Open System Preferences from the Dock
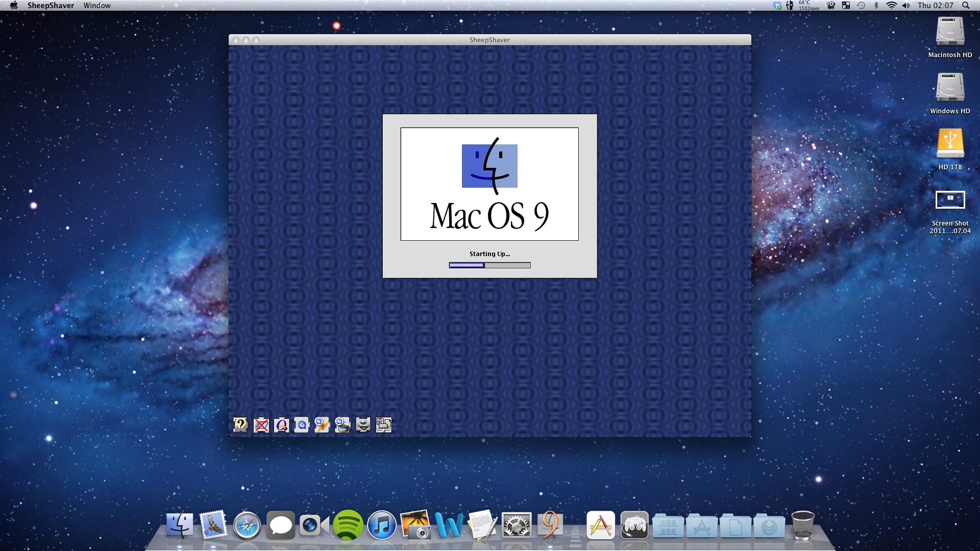 (x=517, y=525)
